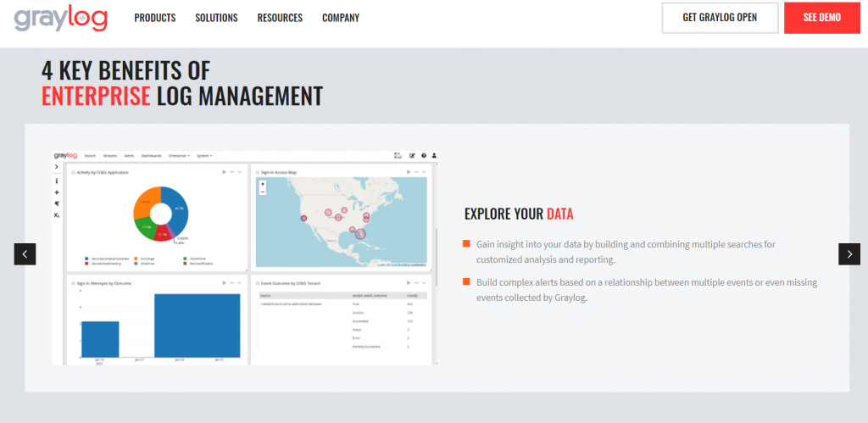Image resolution: width=868 pixels, height=423 pixels.
Task: Click play icon on Sign-In Access Map widget
Action: click(x=409, y=172)
